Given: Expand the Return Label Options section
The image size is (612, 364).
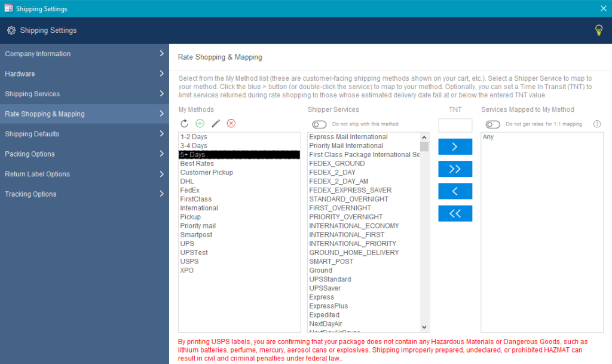Looking at the screenshot, I should coord(85,174).
